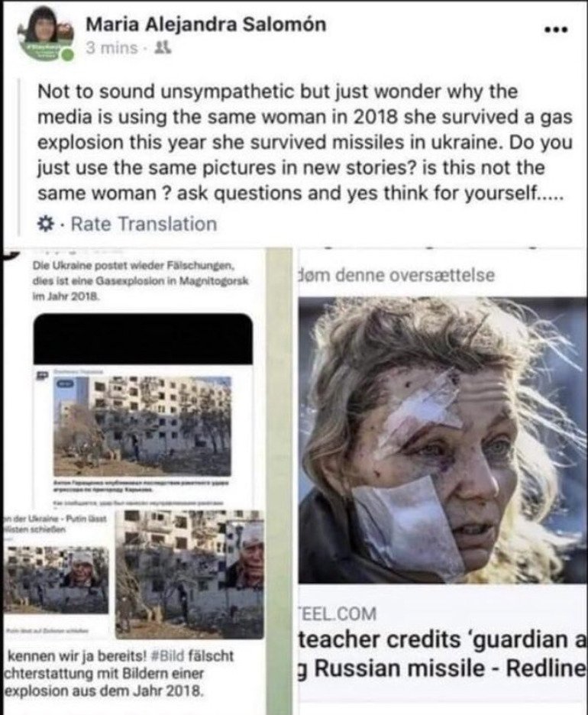Click Rate Translation link
Viewport: 588px width, 715px height.
coord(144,224)
